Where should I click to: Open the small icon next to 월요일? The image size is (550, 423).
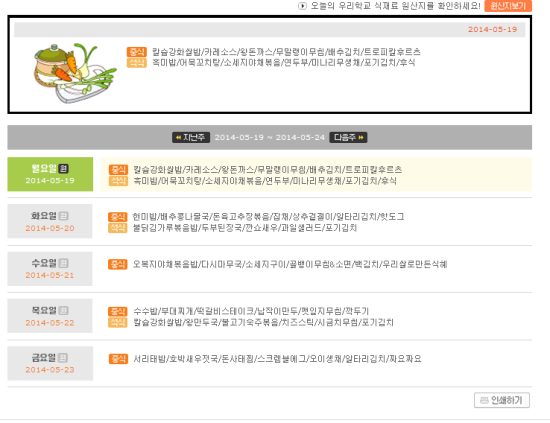click(x=63, y=169)
